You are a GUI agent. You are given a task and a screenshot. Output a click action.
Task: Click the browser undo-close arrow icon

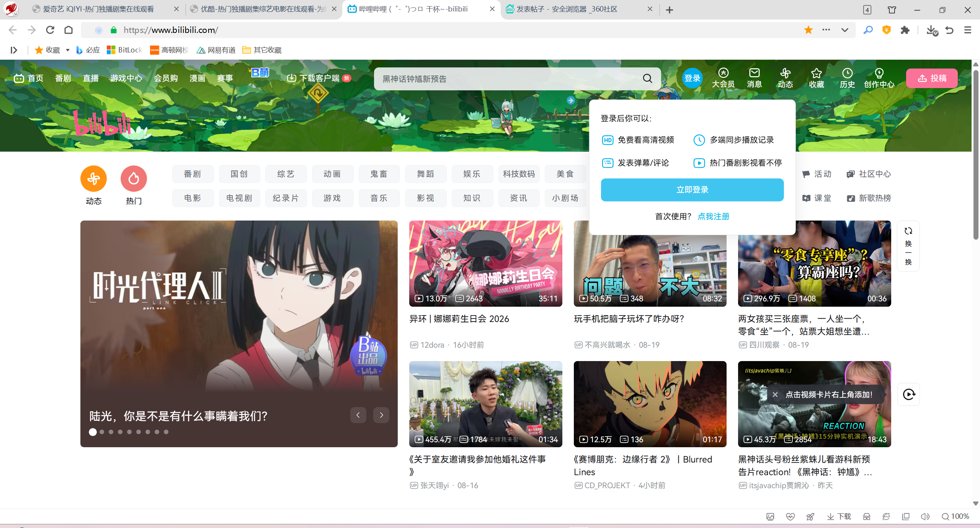click(x=949, y=30)
